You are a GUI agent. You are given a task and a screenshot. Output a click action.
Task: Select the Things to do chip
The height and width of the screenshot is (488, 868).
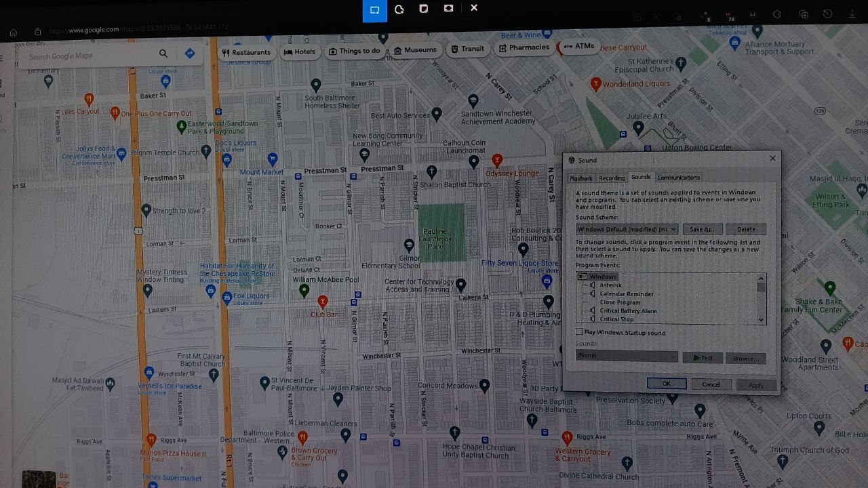355,52
